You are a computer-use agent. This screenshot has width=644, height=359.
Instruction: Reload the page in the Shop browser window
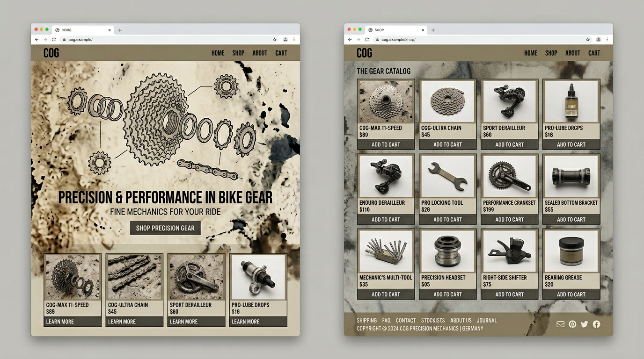[367, 40]
